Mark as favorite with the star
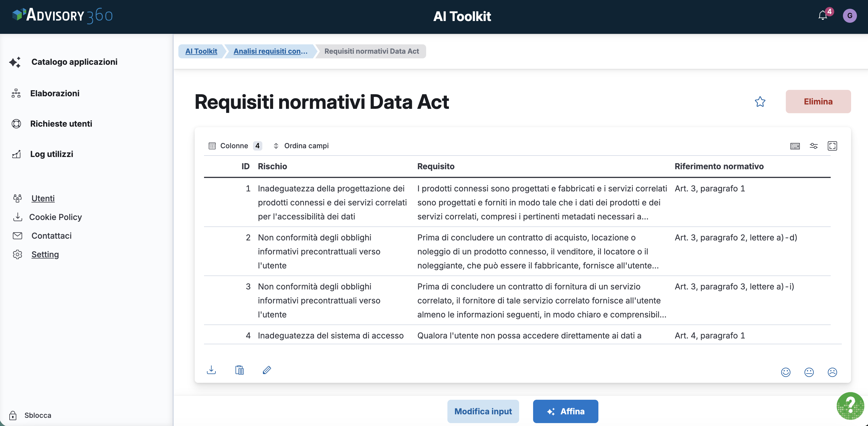 (x=760, y=102)
